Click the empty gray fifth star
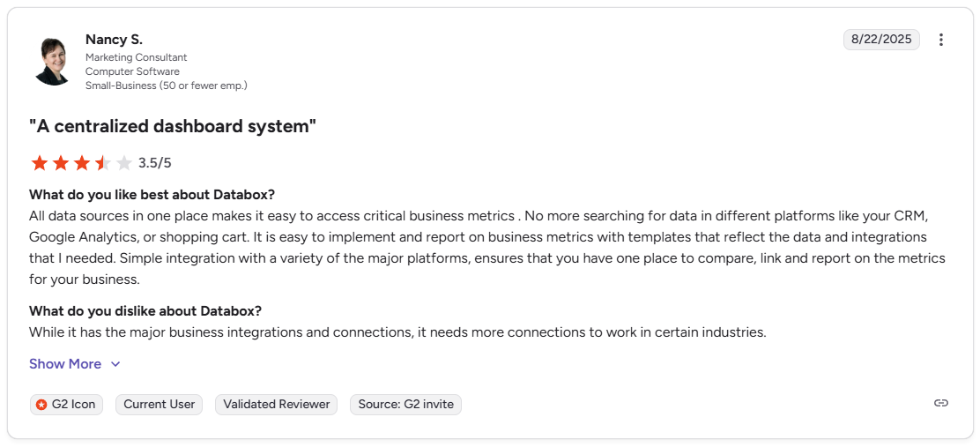This screenshot has height=447, width=980. [124, 163]
